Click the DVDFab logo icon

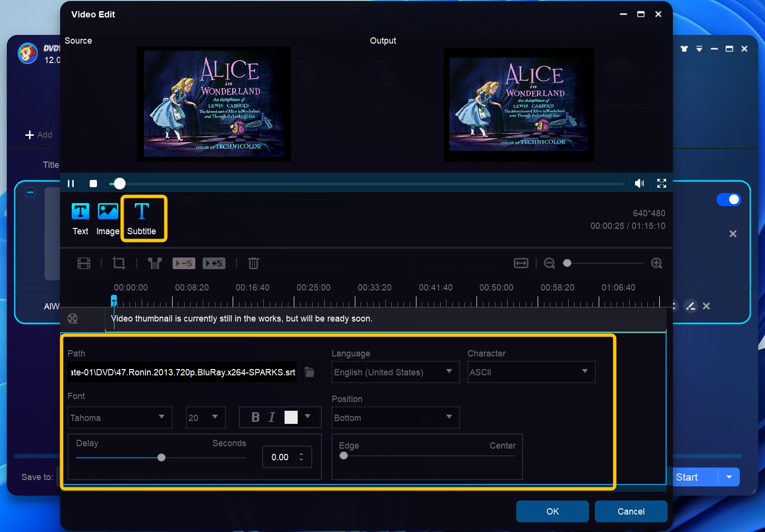(x=28, y=53)
